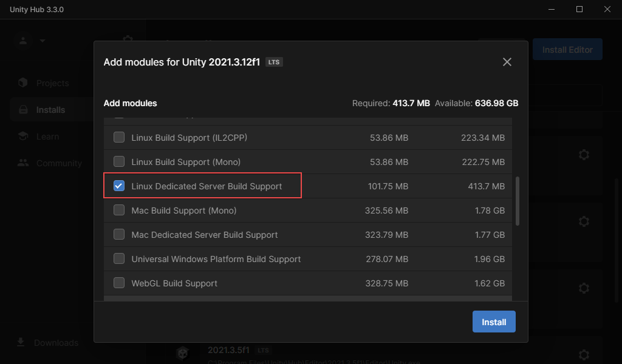
Task: Uncheck Linux Dedicated Server Build Support
Action: click(119, 186)
